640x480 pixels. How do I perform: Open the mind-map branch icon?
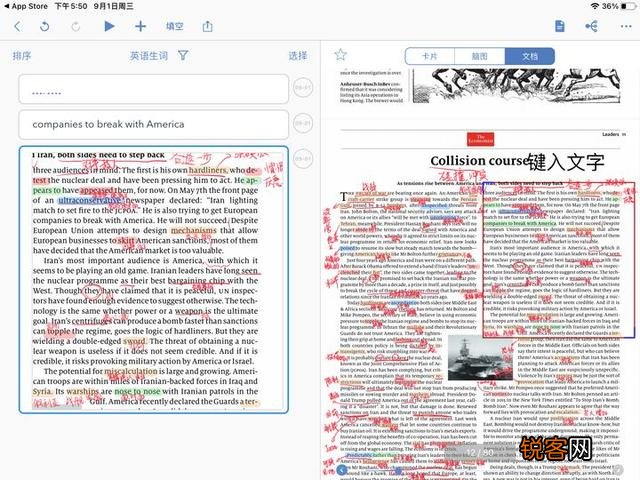click(x=591, y=26)
